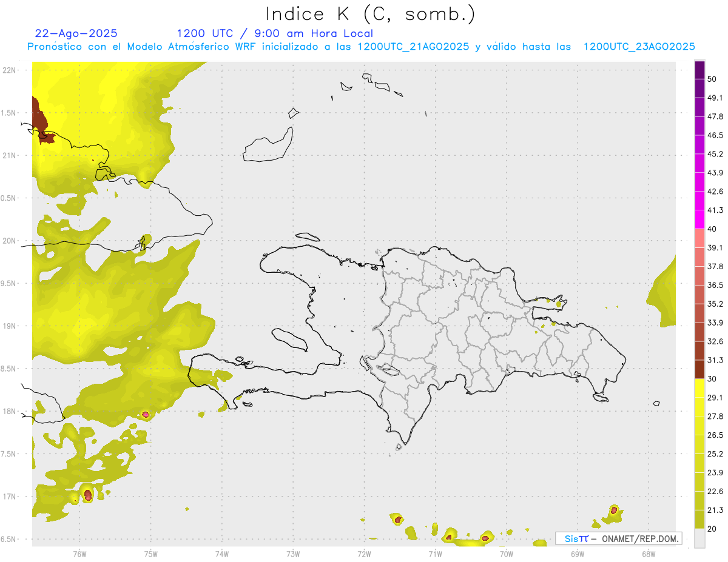Image resolution: width=728 pixels, height=562 pixels.
Task: Click the longitude label '74W'
Action: coord(222,554)
